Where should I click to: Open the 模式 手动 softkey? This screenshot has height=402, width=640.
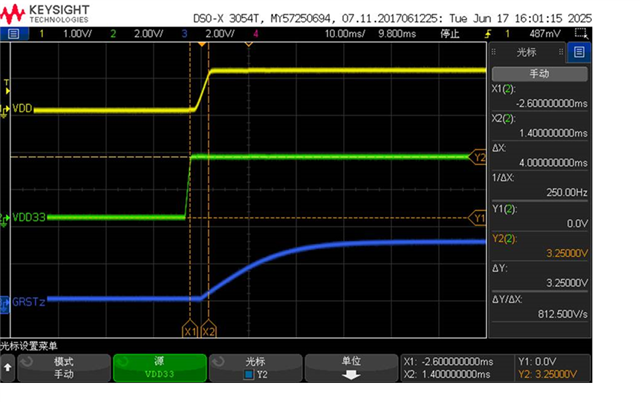coord(64,368)
